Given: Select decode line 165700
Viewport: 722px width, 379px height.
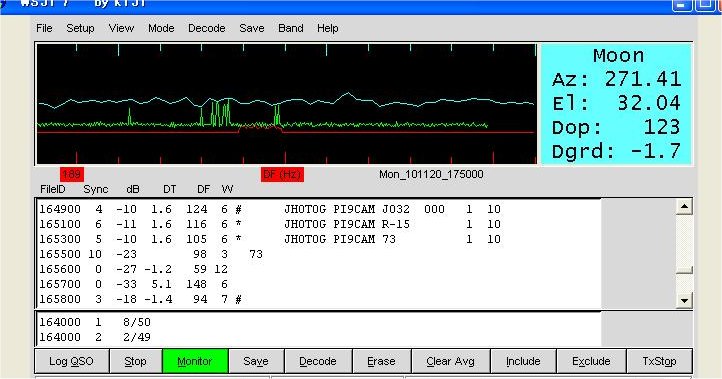Looking at the screenshot, I should coord(134,284).
